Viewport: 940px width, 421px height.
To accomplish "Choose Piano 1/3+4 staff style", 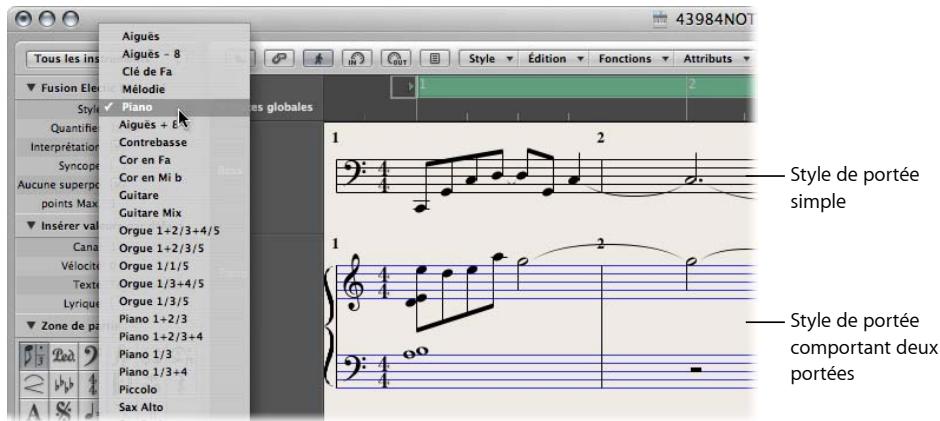I will pyautogui.click(x=174, y=372).
